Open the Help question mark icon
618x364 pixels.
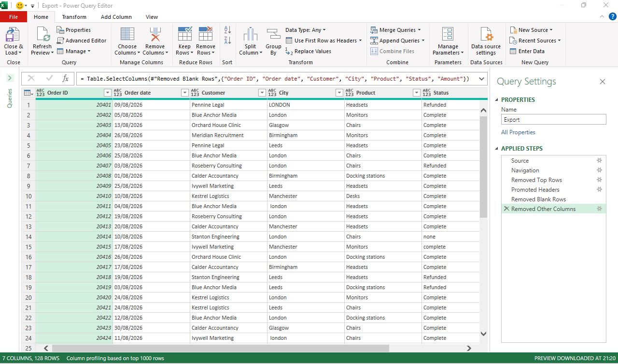point(612,17)
